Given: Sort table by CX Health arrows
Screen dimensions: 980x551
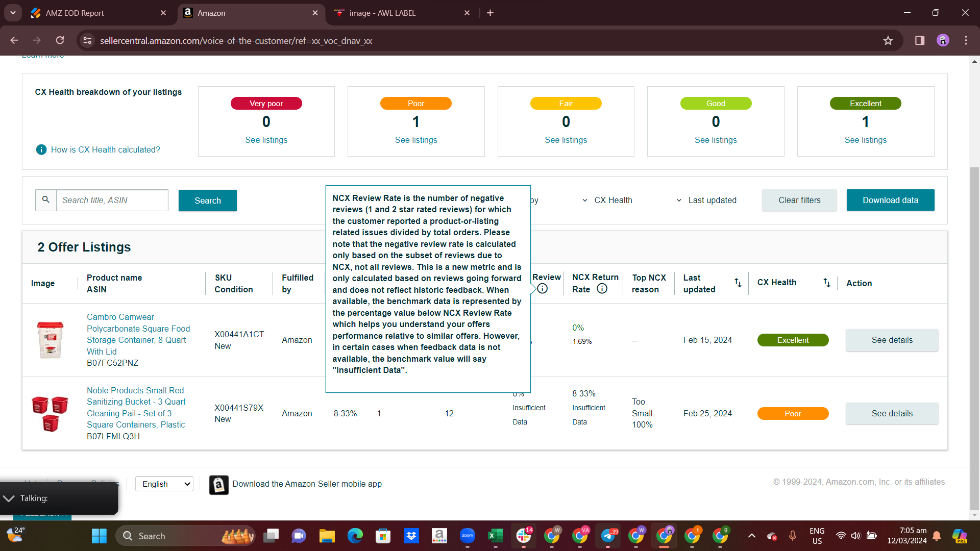Looking at the screenshot, I should tap(827, 283).
